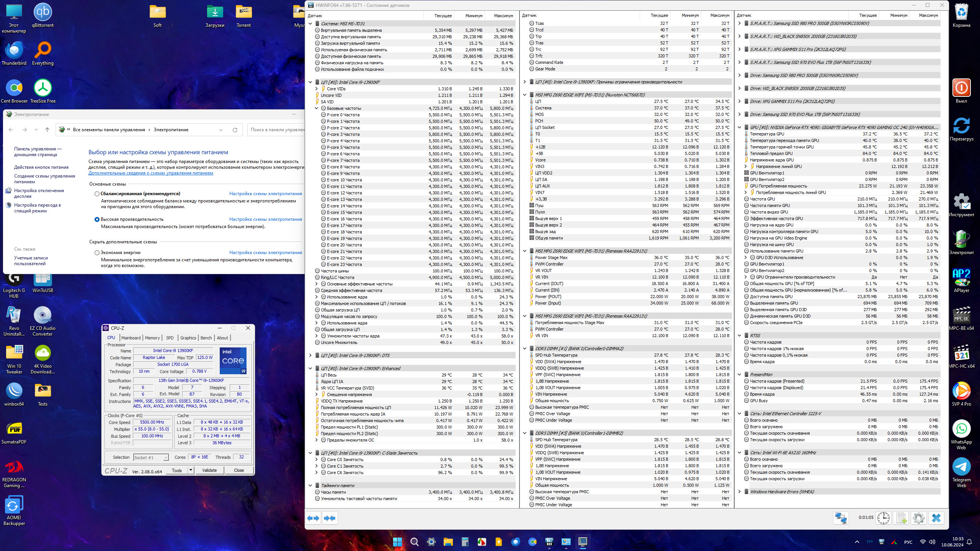
Task: Reset sensor values with clock icon
Action: coord(883,518)
